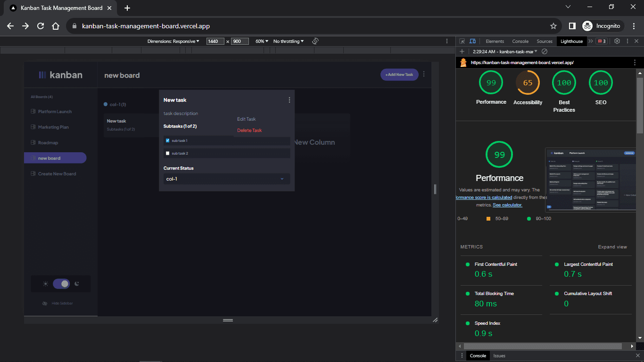
Task: Choose Delete Task from the task menu
Action: coord(249,131)
